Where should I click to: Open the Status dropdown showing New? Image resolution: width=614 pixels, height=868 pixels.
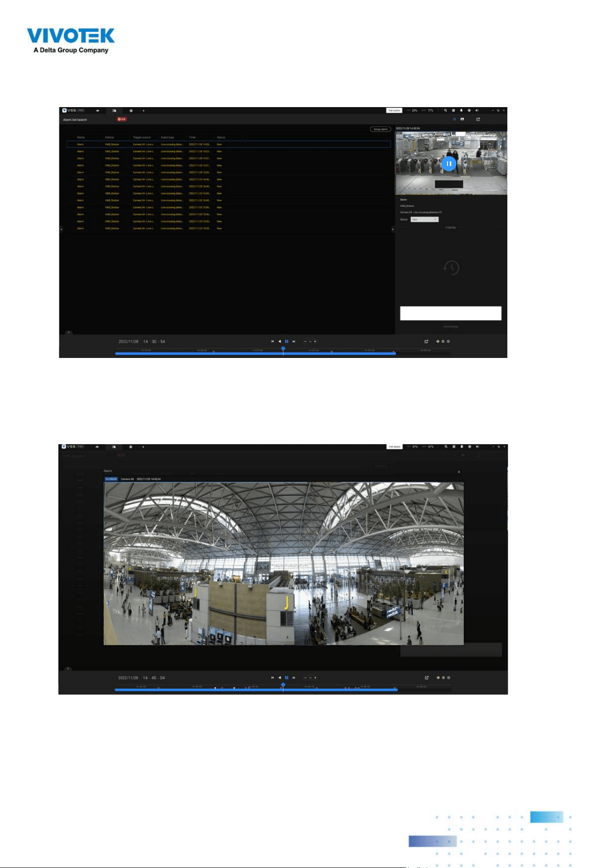[x=424, y=219]
